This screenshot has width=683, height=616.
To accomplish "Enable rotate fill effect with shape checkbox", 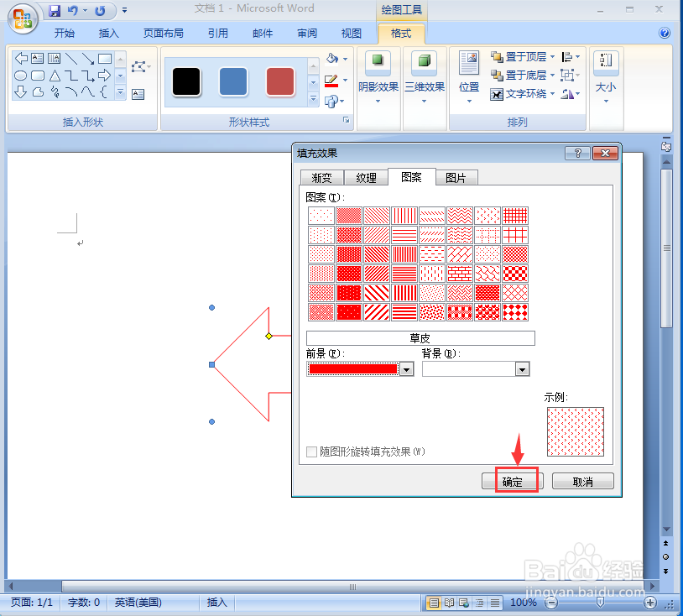I will [311, 452].
